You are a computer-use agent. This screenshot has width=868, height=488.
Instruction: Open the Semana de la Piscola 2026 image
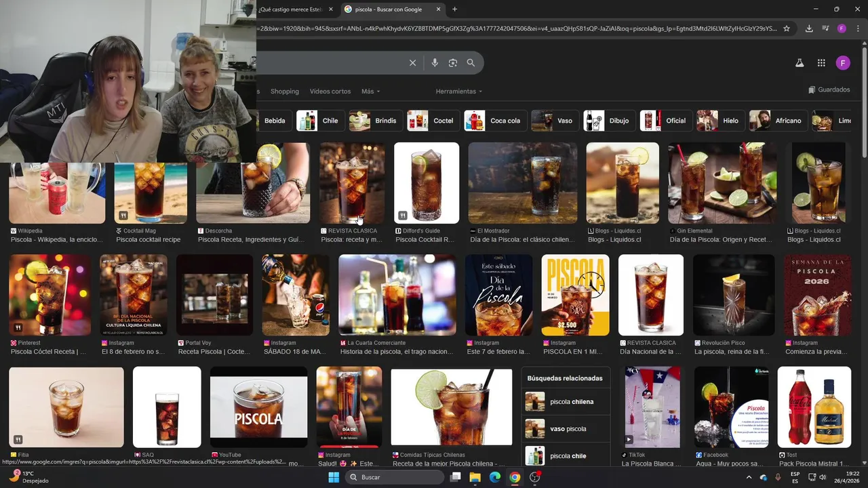pyautogui.click(x=817, y=295)
